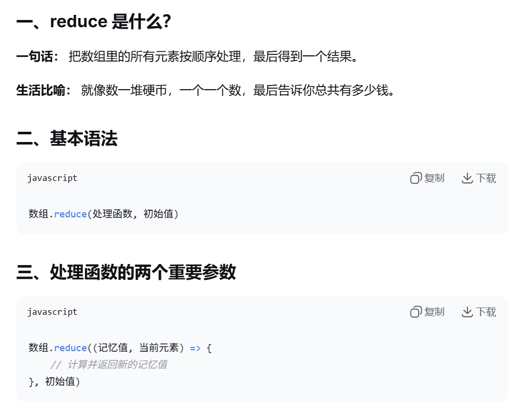Click download arrow icon in 基本语法 code block
Viewport: 532px width, 406px height.
[467, 178]
